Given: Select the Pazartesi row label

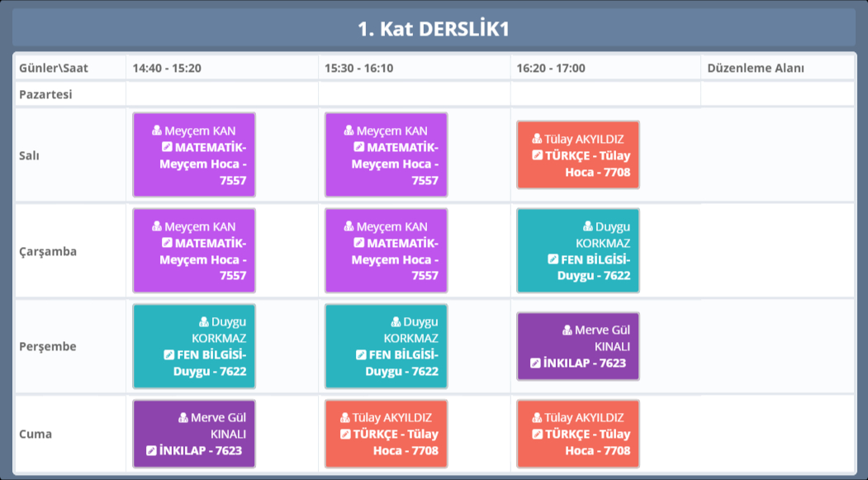Looking at the screenshot, I should coord(45,94).
